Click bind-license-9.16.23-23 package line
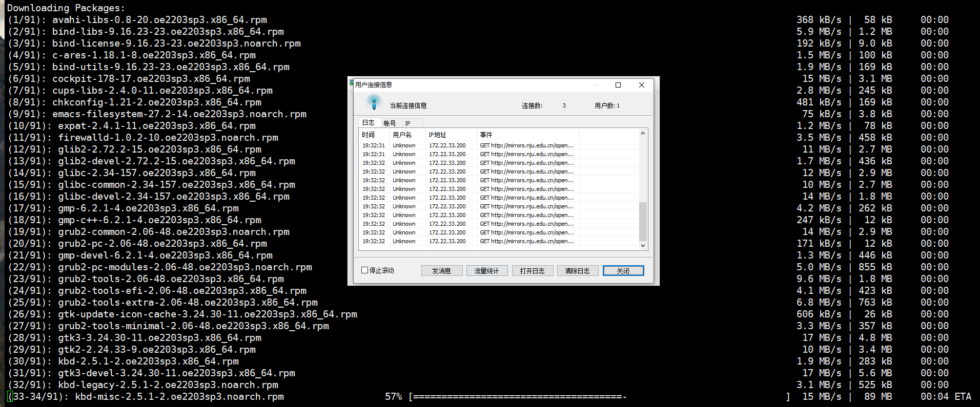Image resolution: width=980 pixels, height=407 pixels. click(x=154, y=43)
